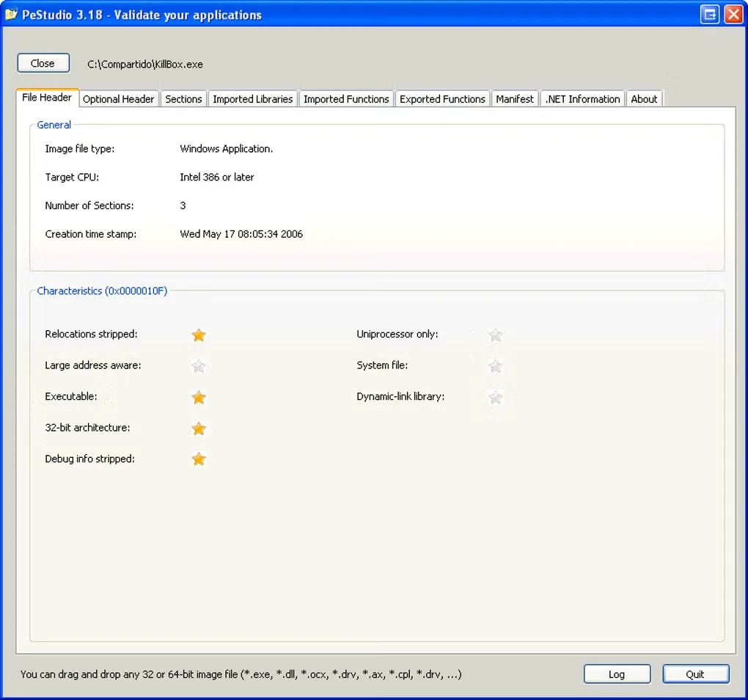Click the title bar restore window icon
The height and width of the screenshot is (700, 748).
[x=709, y=15]
